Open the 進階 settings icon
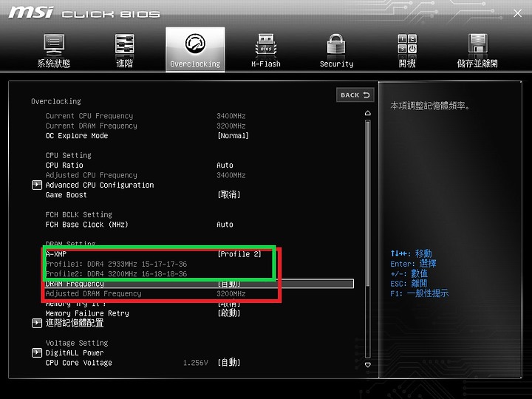 tap(125, 44)
